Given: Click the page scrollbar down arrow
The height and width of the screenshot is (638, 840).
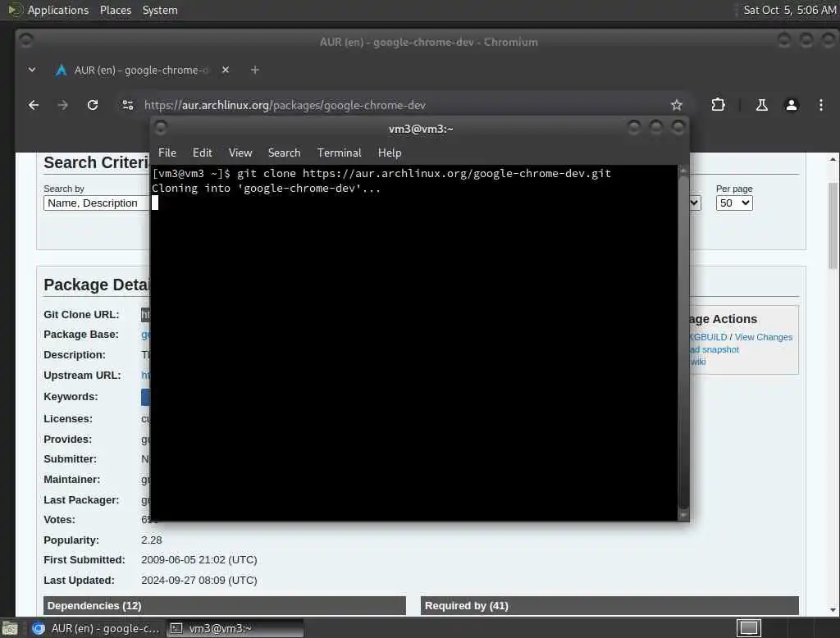Looking at the screenshot, I should (x=833, y=609).
